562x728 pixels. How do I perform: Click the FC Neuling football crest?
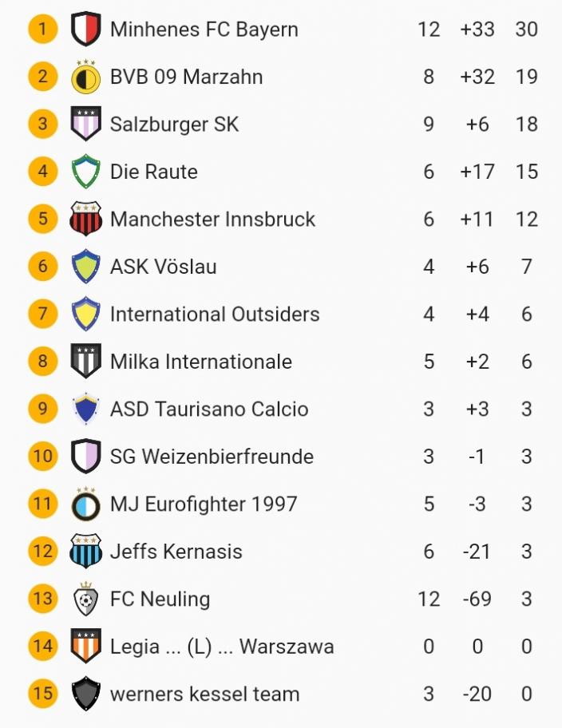pos(85,599)
